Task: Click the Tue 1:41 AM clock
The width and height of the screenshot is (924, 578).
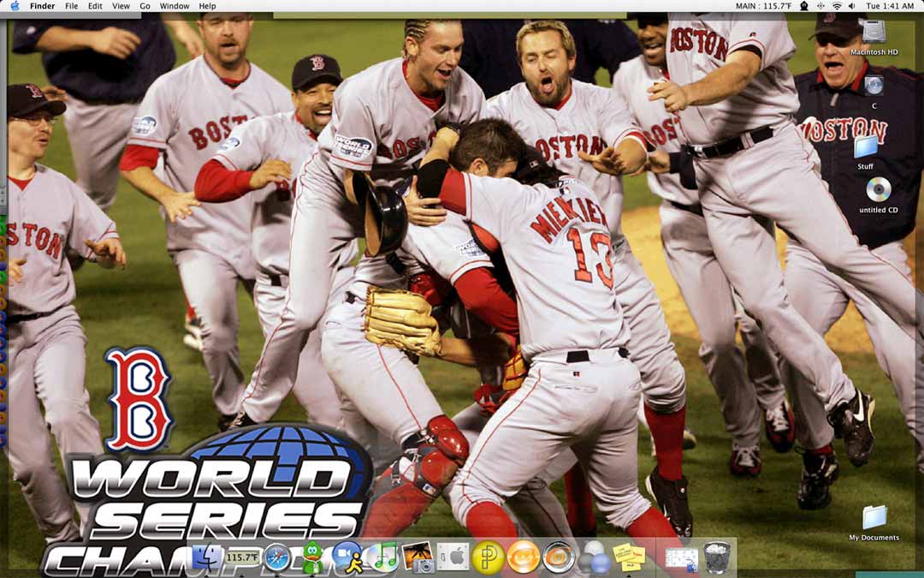Action: click(x=890, y=6)
